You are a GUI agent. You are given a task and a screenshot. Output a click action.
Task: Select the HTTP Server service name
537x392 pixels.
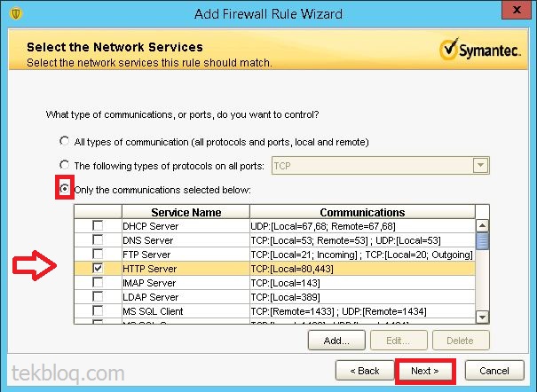150,269
